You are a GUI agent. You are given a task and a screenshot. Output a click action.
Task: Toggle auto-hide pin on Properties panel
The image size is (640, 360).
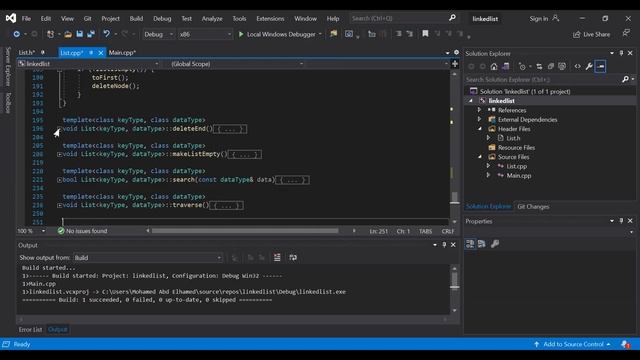[621, 221]
